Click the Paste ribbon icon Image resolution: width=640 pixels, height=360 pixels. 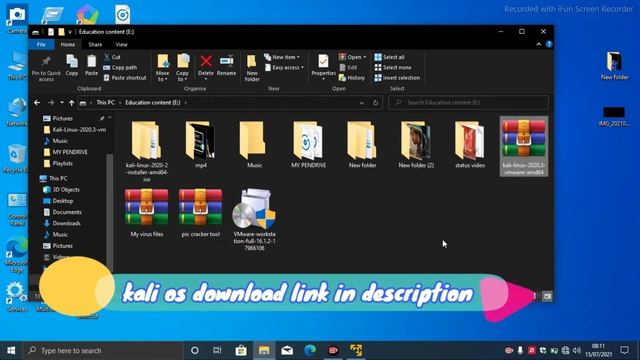pos(91,65)
